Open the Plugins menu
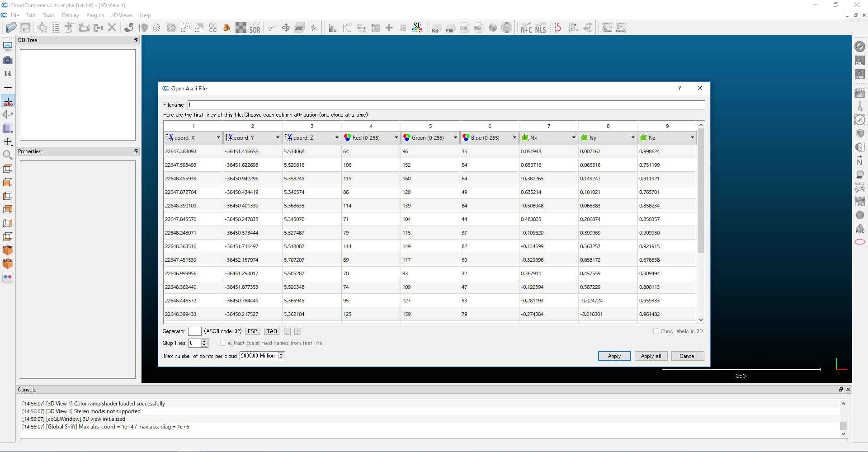Screen dimensions: 868x452 pos(95,15)
